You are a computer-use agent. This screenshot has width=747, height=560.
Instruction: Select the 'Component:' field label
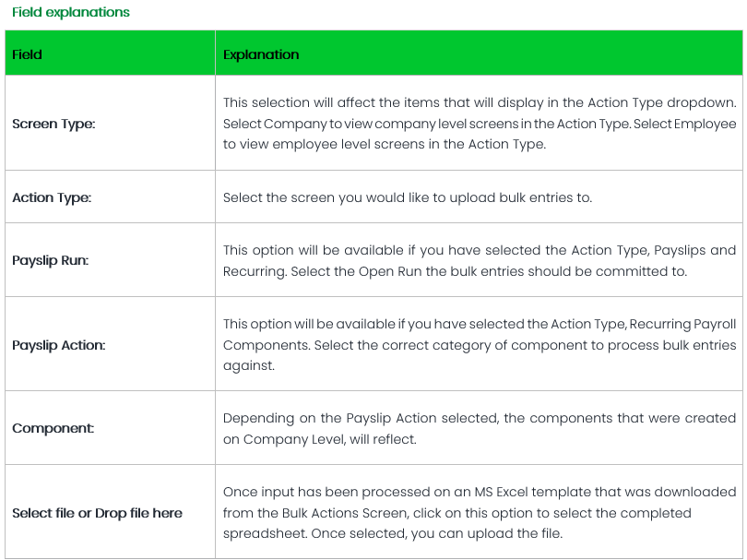point(53,429)
